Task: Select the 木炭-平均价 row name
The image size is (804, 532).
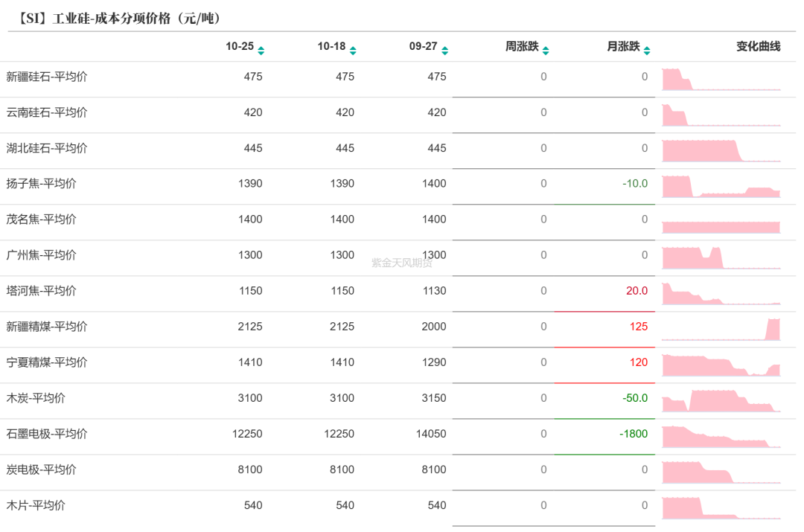Action: click(x=36, y=398)
